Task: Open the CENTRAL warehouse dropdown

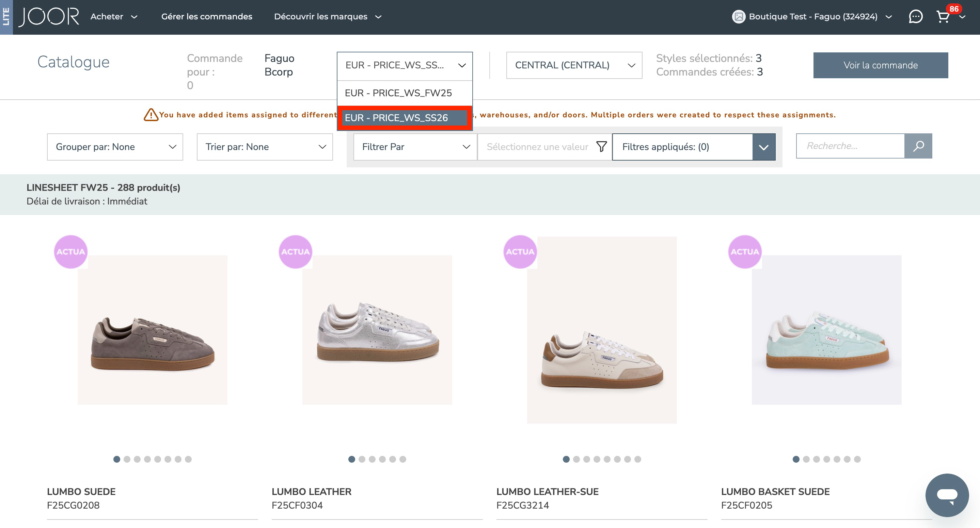Action: (574, 65)
